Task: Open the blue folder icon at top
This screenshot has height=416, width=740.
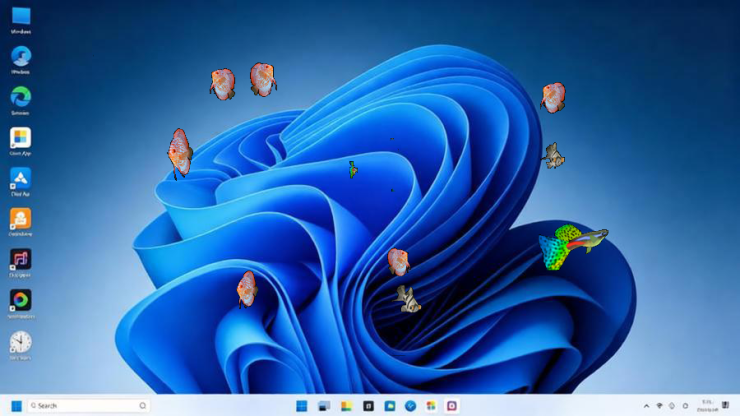Action: (21, 16)
